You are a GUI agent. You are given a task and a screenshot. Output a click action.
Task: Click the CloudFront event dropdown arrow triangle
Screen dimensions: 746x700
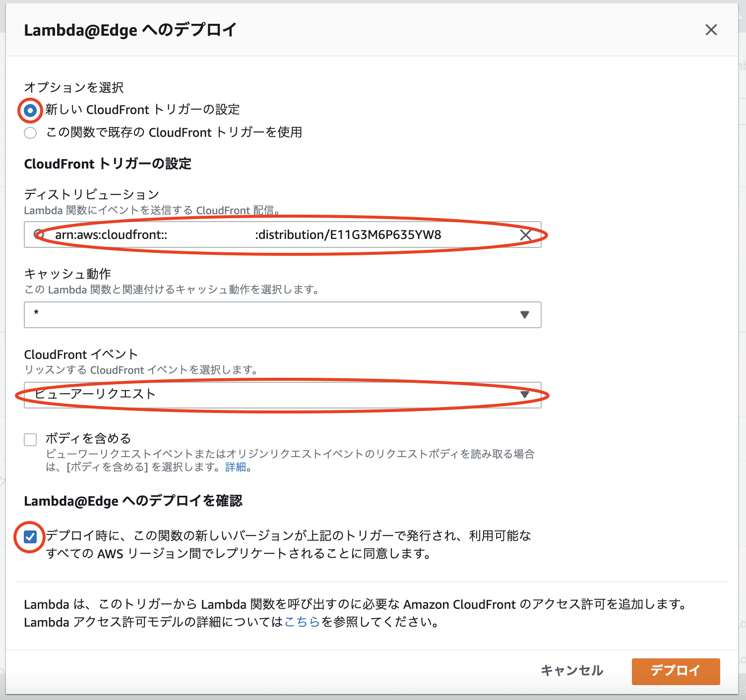[x=525, y=395]
